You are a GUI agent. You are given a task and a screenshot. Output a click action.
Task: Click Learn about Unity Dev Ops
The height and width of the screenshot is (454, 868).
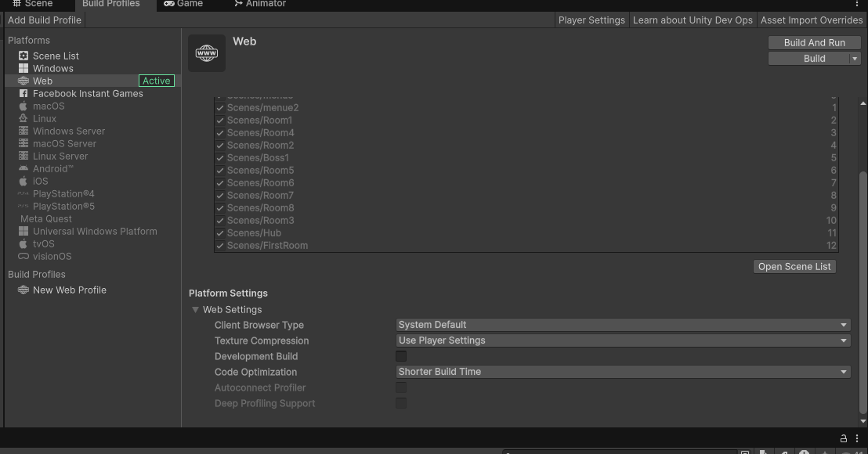(693, 20)
